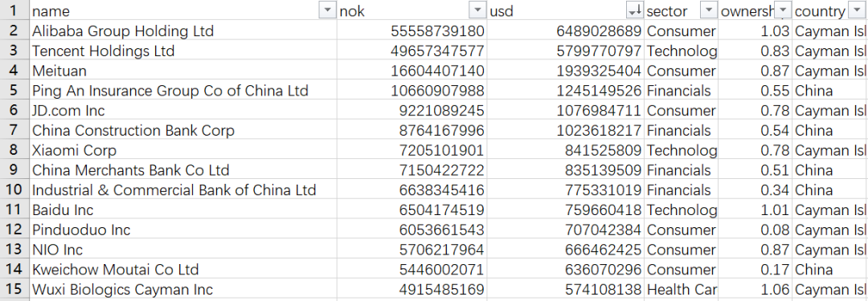This screenshot has height=301, width=868.
Task: Open the nok column filter dropdown
Action: tap(477, 10)
